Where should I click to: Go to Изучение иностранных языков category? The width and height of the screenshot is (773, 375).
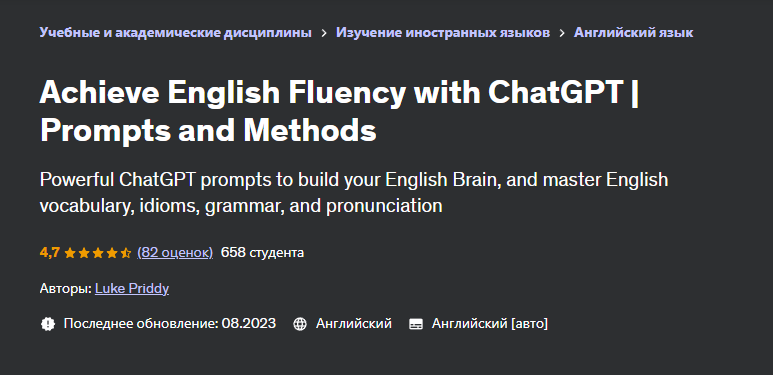pyautogui.click(x=443, y=33)
